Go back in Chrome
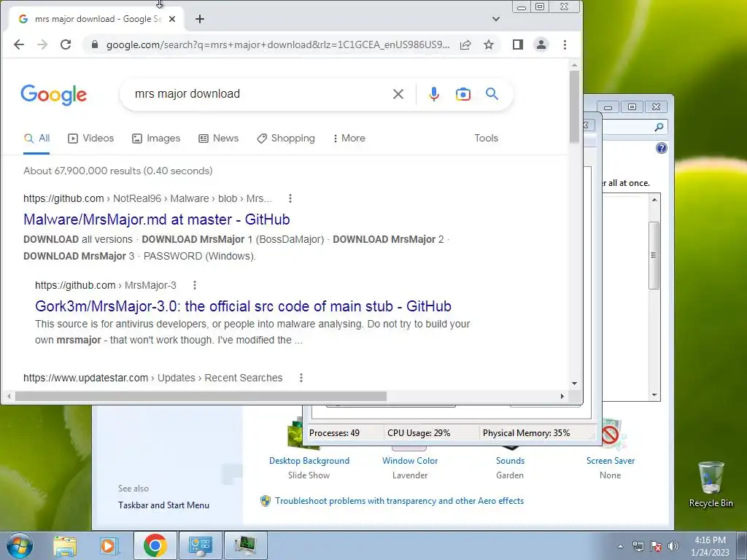Screen dimensions: 747x560 point(18,44)
